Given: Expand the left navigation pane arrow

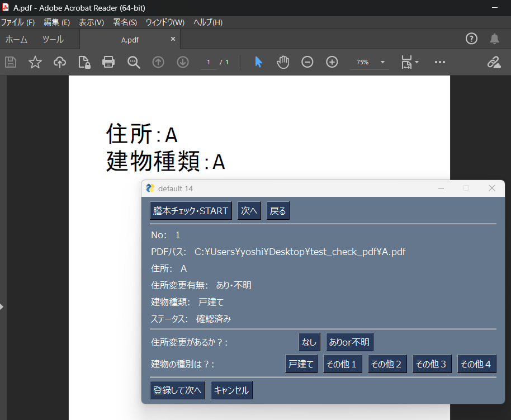Looking at the screenshot, I should tap(2, 306).
